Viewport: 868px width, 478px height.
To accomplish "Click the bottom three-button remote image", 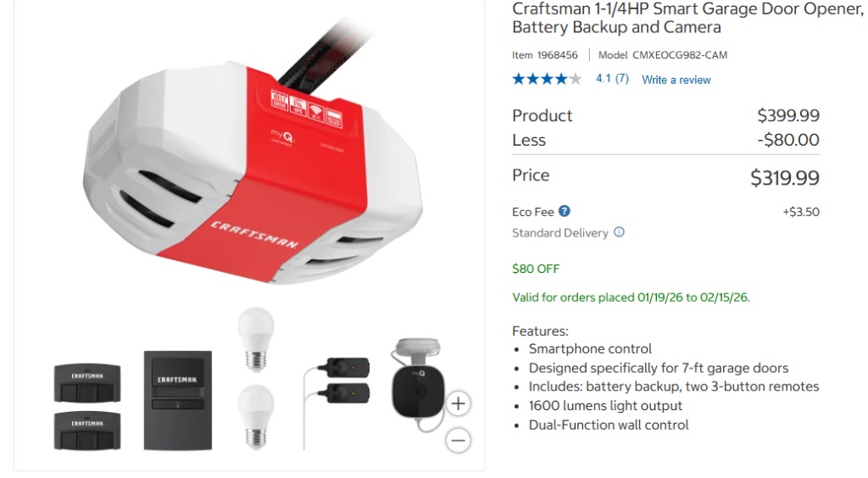I will (x=87, y=430).
